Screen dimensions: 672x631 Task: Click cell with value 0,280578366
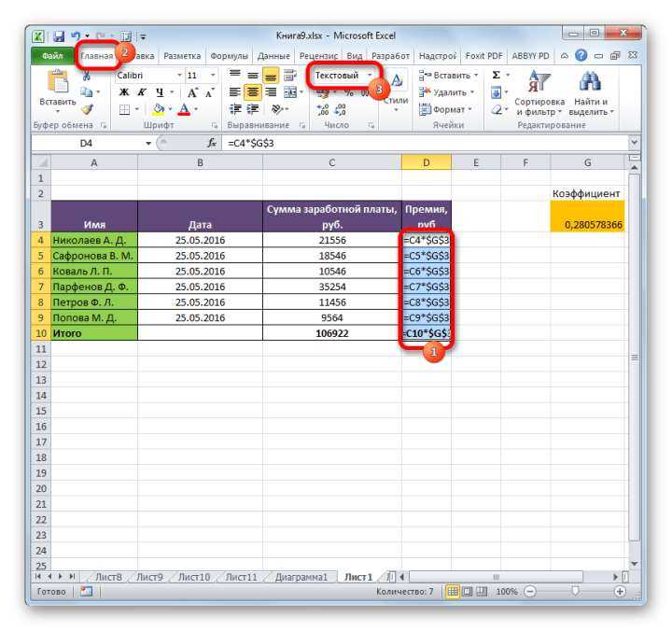click(x=588, y=217)
